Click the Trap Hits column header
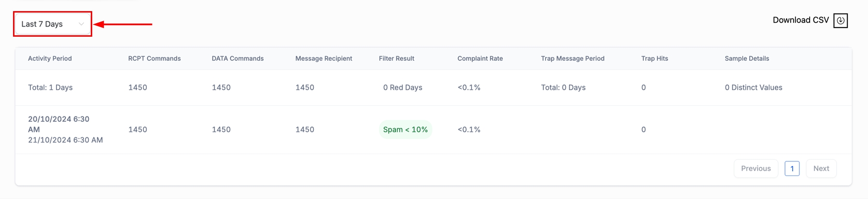 pos(655,58)
